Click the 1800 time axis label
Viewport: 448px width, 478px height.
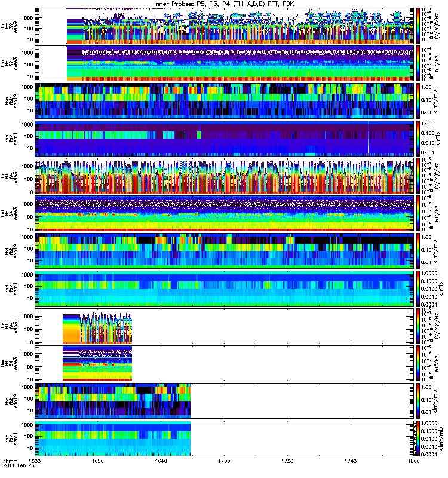click(413, 461)
